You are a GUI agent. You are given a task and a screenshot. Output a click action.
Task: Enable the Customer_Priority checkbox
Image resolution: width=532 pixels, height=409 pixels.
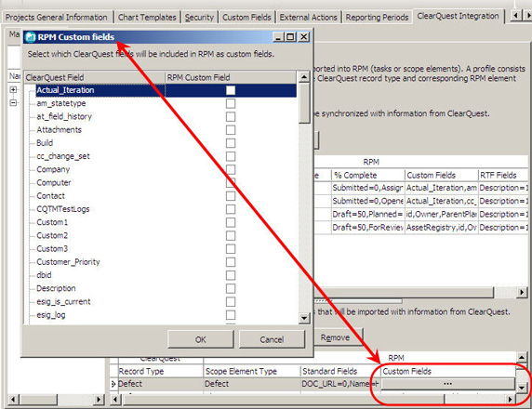[x=231, y=262]
